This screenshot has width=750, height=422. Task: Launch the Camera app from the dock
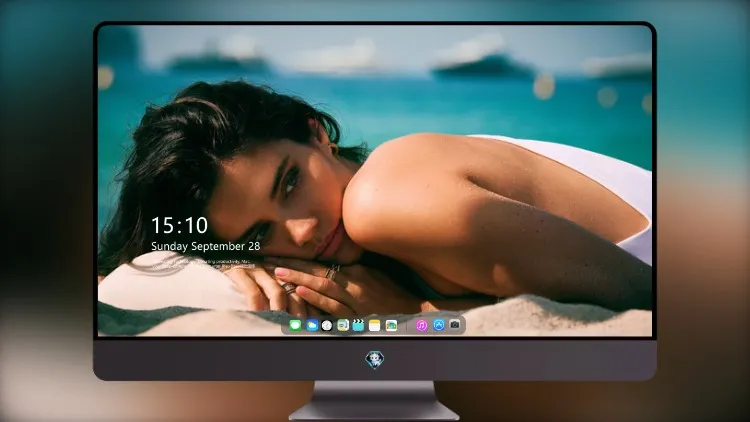pyautogui.click(x=455, y=325)
